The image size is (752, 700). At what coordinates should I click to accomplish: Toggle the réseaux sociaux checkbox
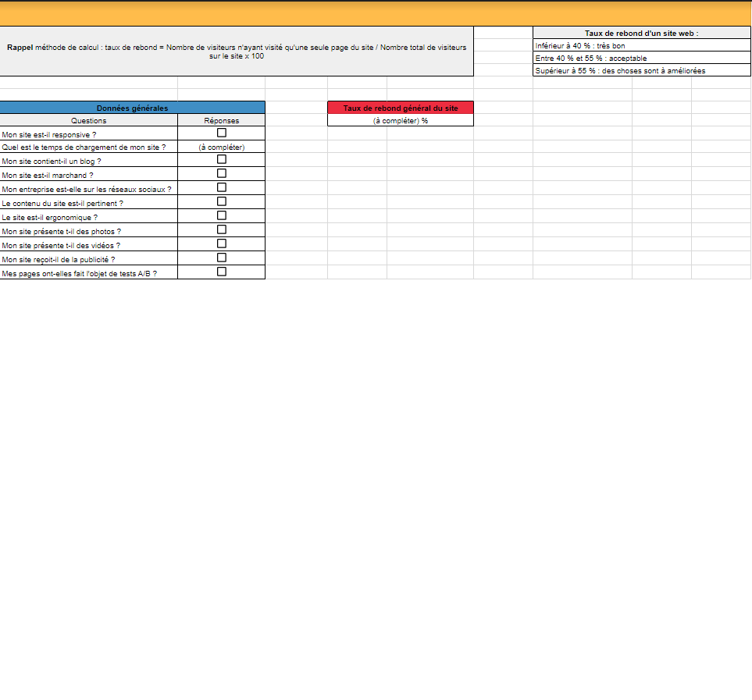(x=222, y=187)
